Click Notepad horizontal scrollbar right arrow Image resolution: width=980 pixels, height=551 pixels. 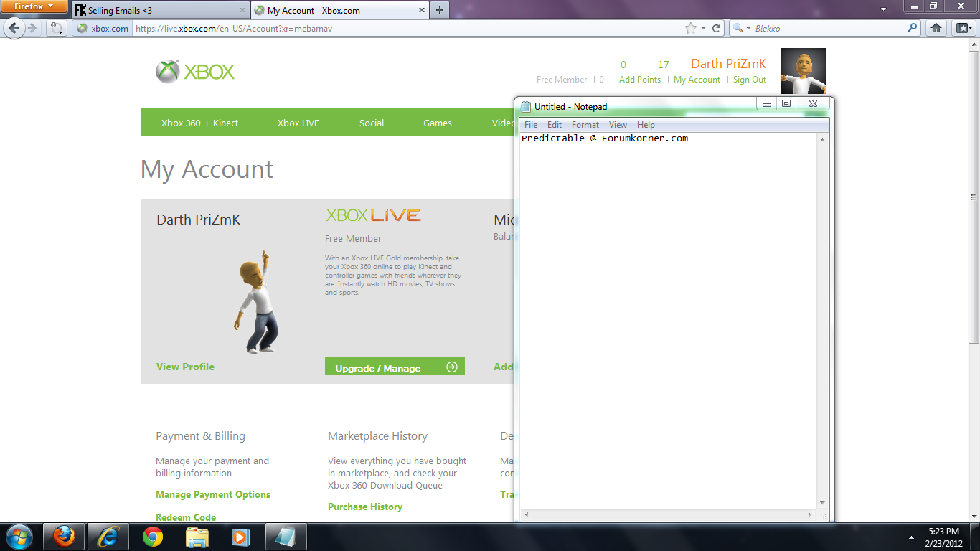(811, 514)
